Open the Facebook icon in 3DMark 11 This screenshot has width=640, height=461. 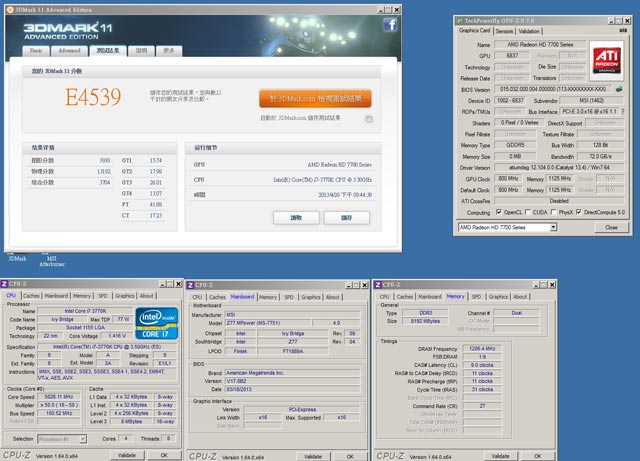[390, 25]
